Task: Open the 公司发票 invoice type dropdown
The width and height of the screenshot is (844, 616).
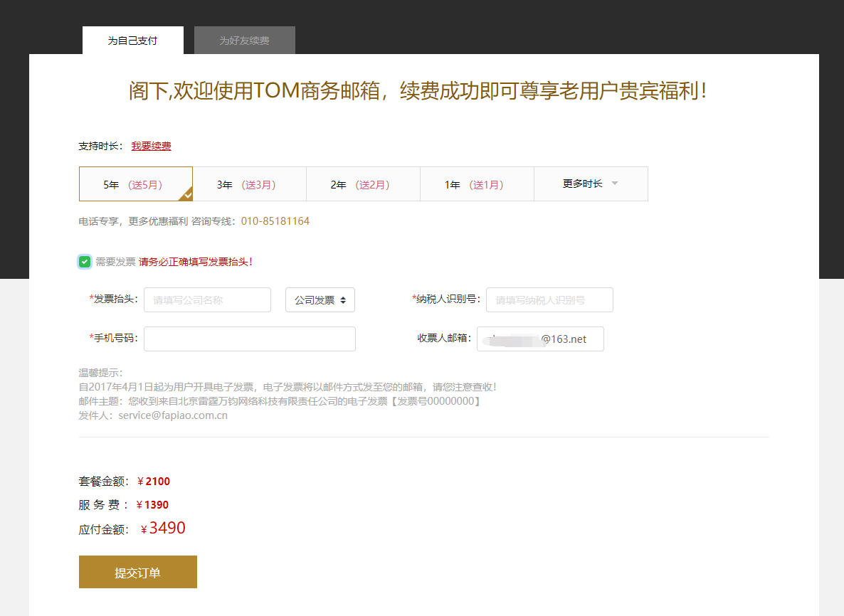Action: click(320, 299)
